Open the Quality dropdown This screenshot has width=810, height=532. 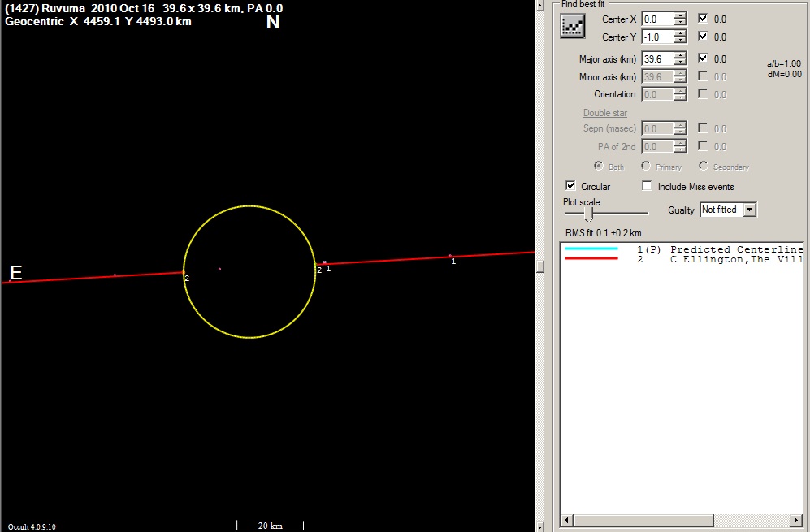point(750,210)
